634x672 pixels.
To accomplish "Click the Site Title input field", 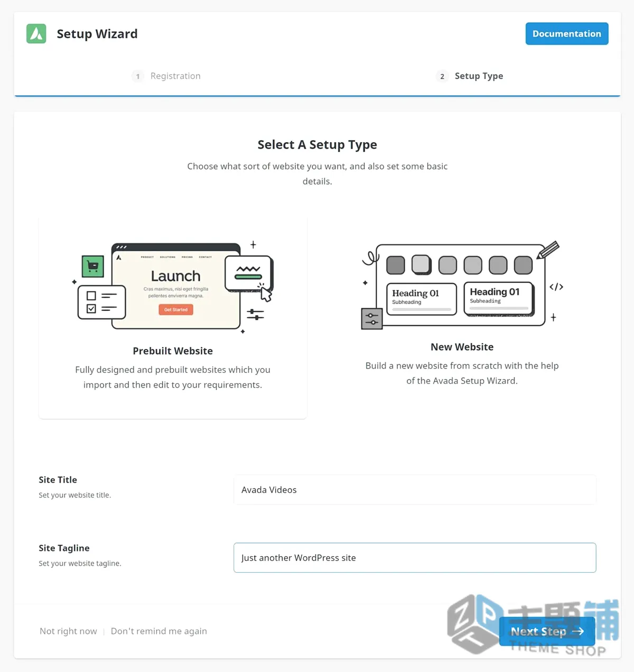I will pos(415,490).
